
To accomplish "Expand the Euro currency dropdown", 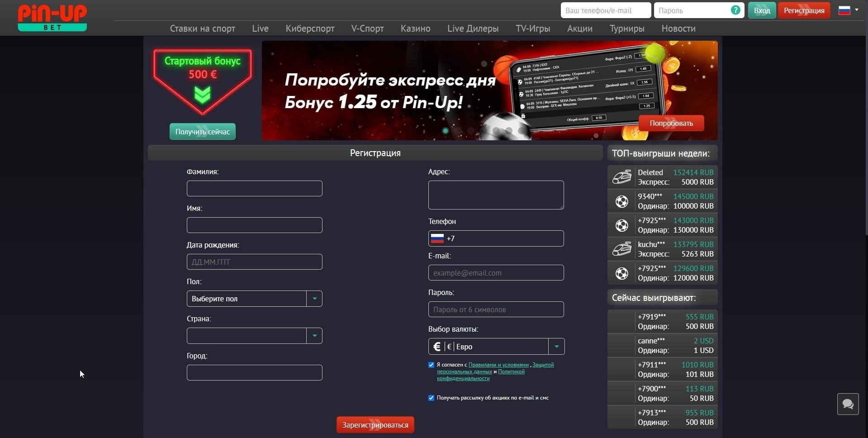I will click(496, 347).
